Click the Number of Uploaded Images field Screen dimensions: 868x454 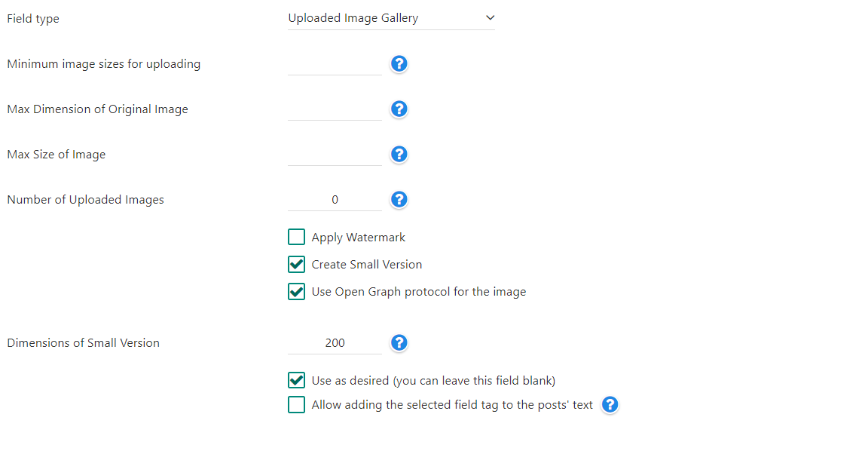click(335, 200)
